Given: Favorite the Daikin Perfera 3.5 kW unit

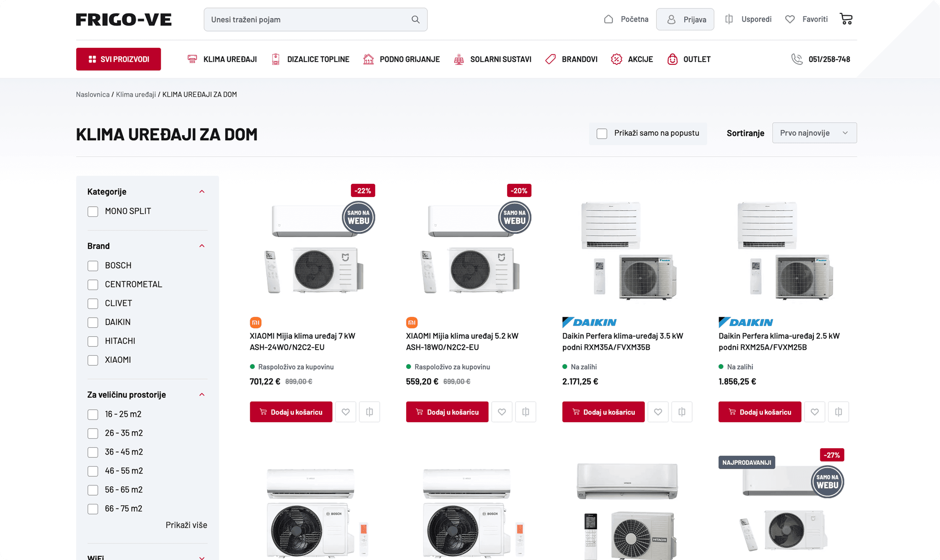Looking at the screenshot, I should (658, 412).
